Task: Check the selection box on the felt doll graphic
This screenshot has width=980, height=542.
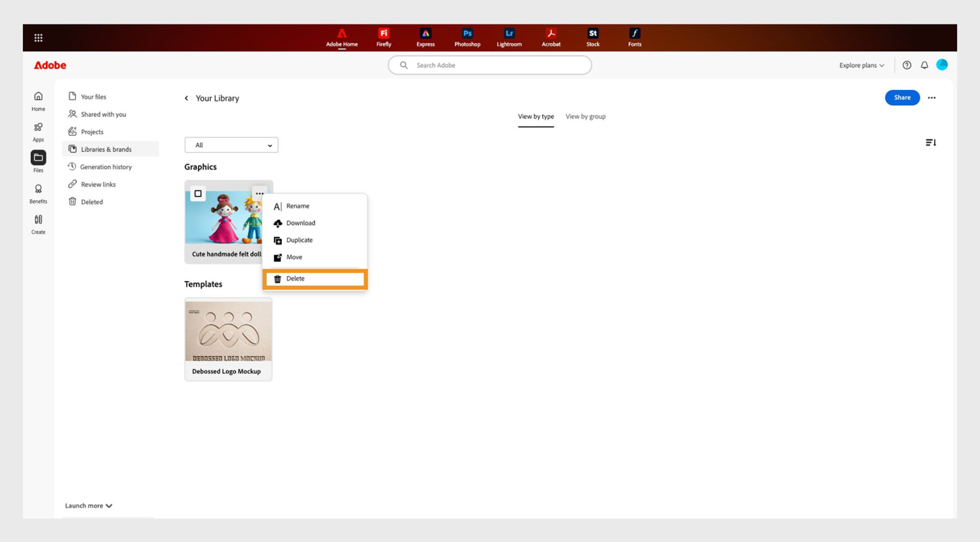Action: tap(198, 194)
